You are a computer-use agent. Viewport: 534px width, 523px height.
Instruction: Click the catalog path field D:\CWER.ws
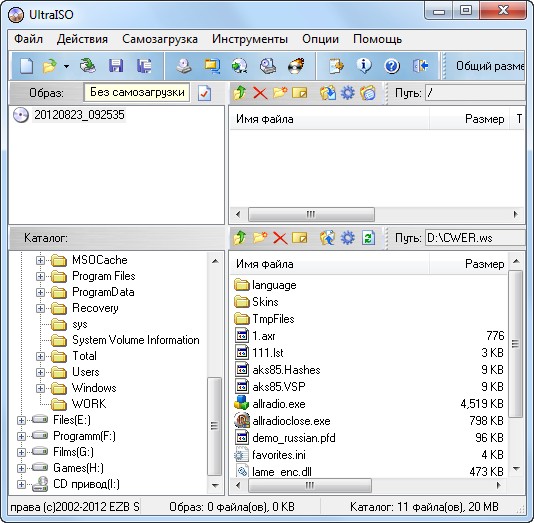[475, 238]
